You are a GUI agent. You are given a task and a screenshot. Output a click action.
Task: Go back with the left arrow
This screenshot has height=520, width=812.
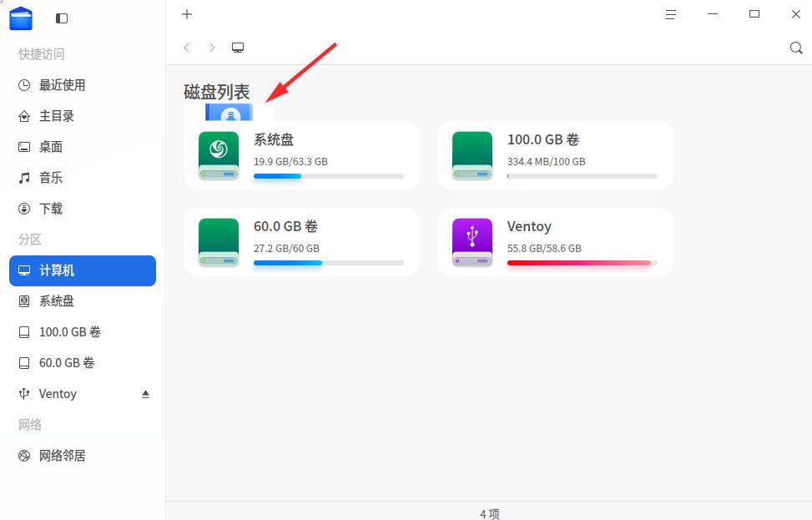point(187,48)
